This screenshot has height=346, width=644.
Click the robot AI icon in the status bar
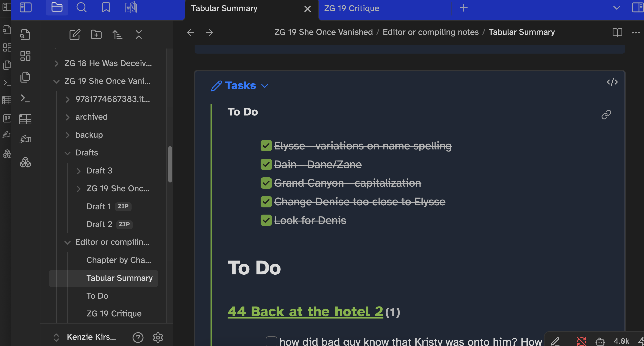[x=600, y=341]
